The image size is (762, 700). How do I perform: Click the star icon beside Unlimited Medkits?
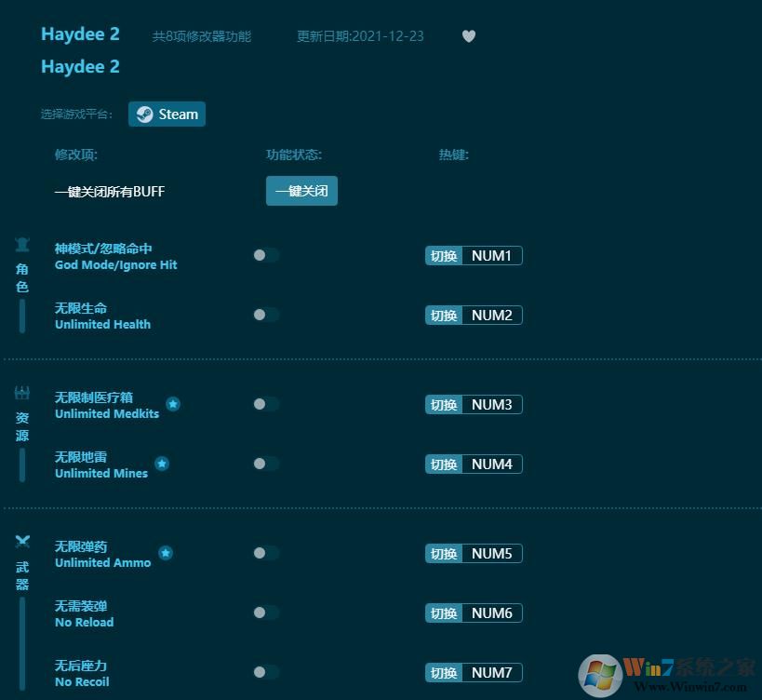tap(173, 403)
